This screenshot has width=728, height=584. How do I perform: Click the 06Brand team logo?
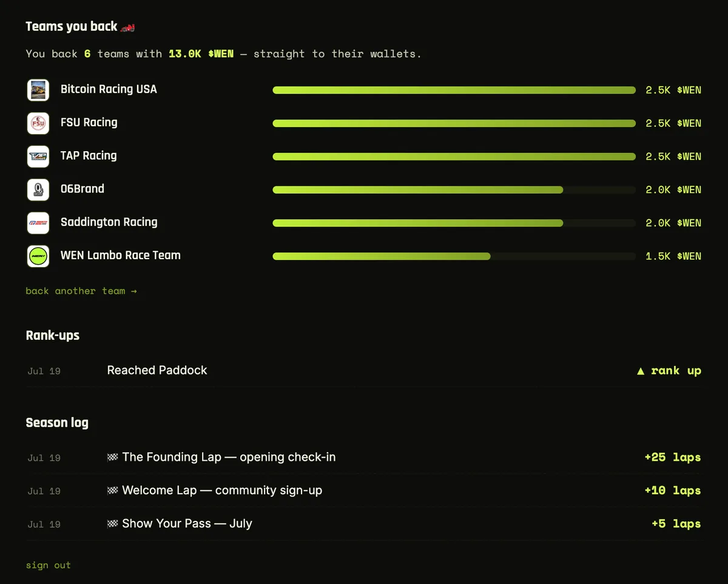(38, 190)
